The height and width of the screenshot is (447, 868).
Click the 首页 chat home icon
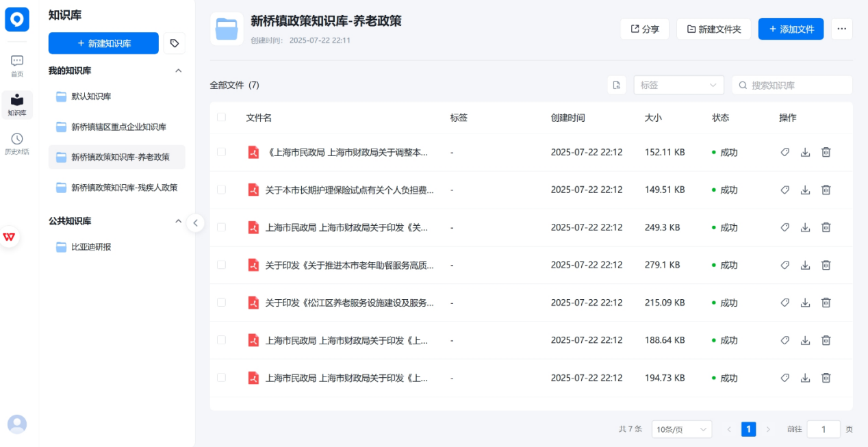[17, 65]
